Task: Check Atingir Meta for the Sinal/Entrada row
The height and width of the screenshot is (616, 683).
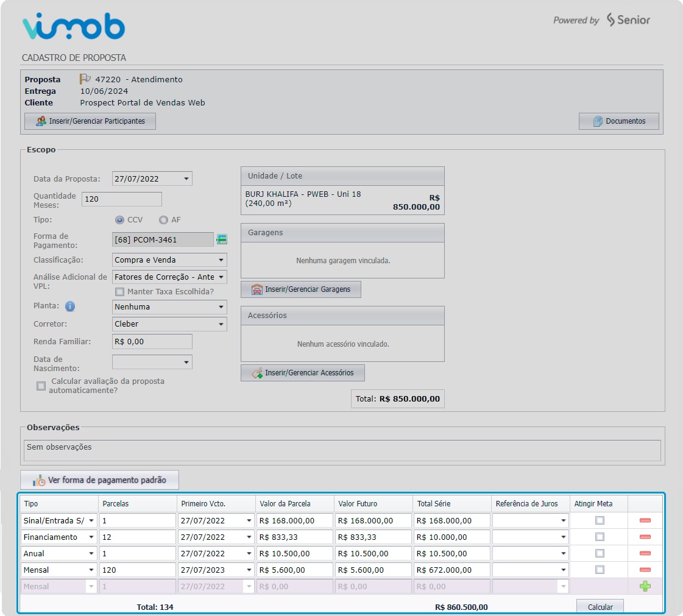Action: (x=600, y=520)
